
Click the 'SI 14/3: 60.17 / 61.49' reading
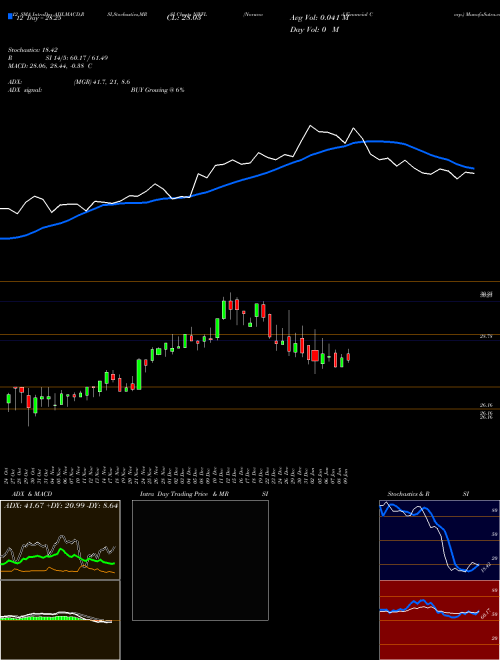pos(77,58)
